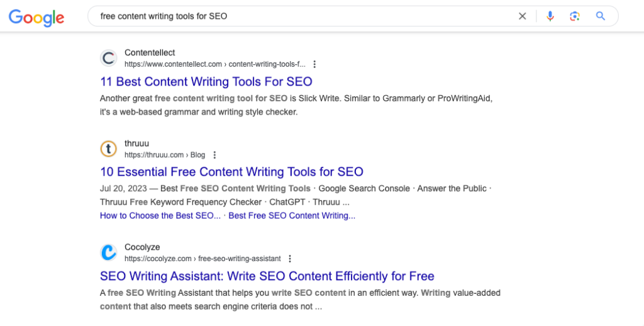Viewport: 644px width, 326px height.
Task: Open three-dot menu beside thruuu.com URL
Action: 214,155
